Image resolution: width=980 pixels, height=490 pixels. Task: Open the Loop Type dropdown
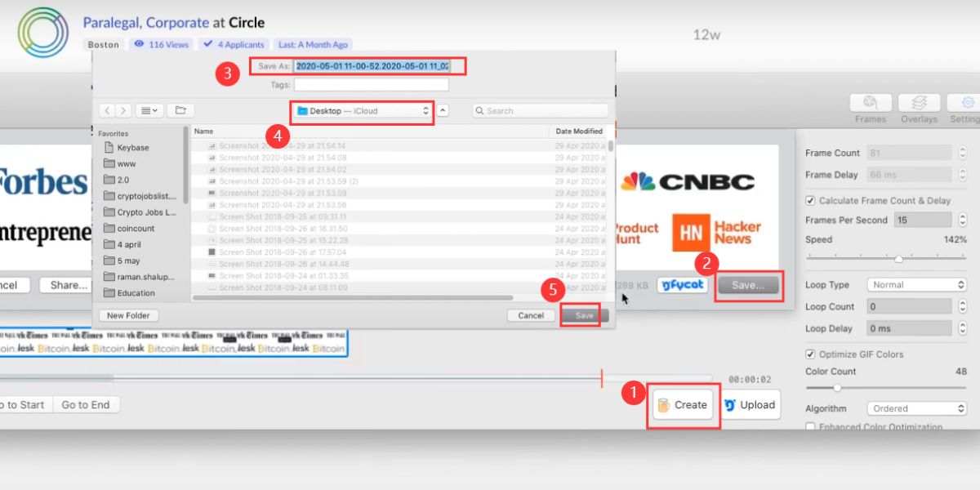[x=916, y=285]
